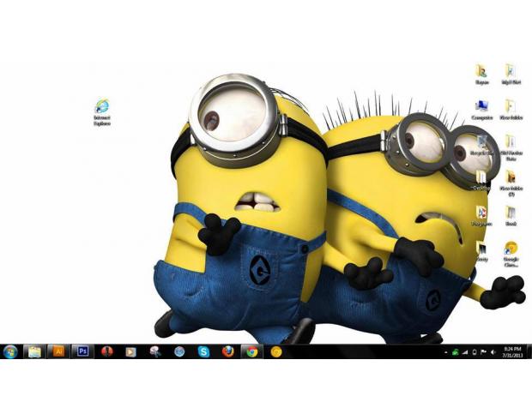The height and width of the screenshot is (420, 532).
Task: Open the blue globe taskbar icon
Action: click(x=179, y=352)
